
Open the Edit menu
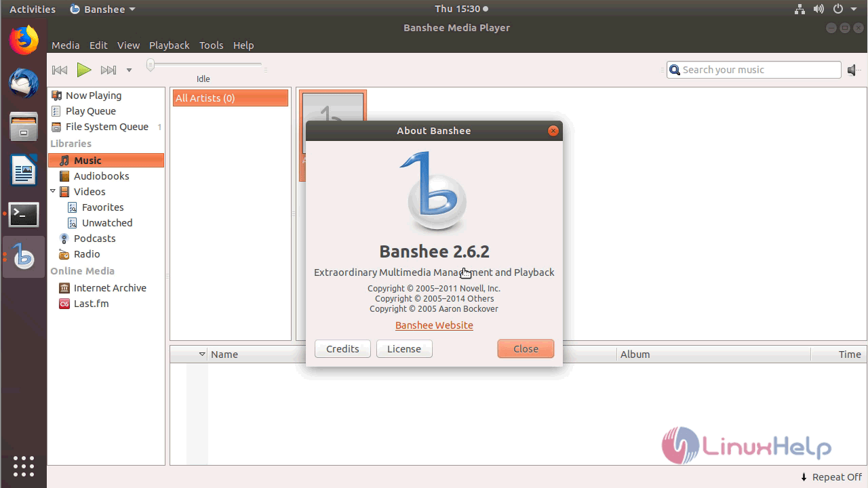[x=98, y=45]
